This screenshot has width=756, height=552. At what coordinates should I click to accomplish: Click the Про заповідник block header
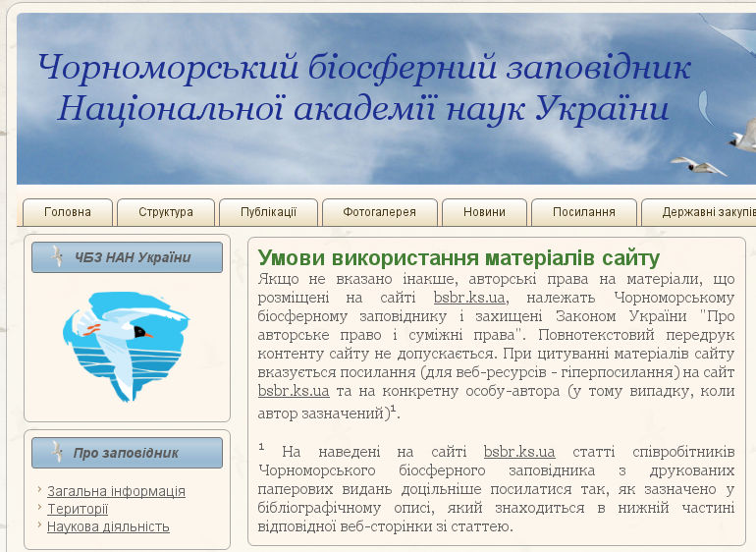coord(128,453)
